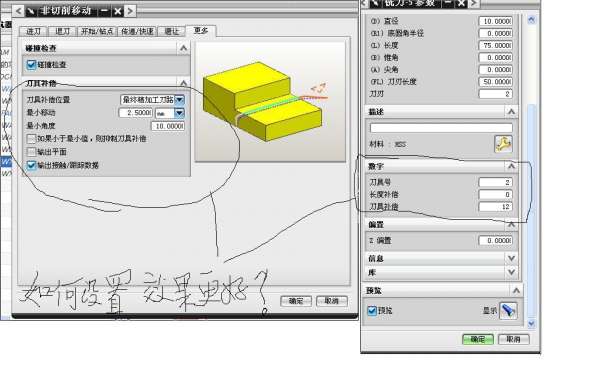Click the scroll-up arrow in the tool dialog

click(531, 19)
